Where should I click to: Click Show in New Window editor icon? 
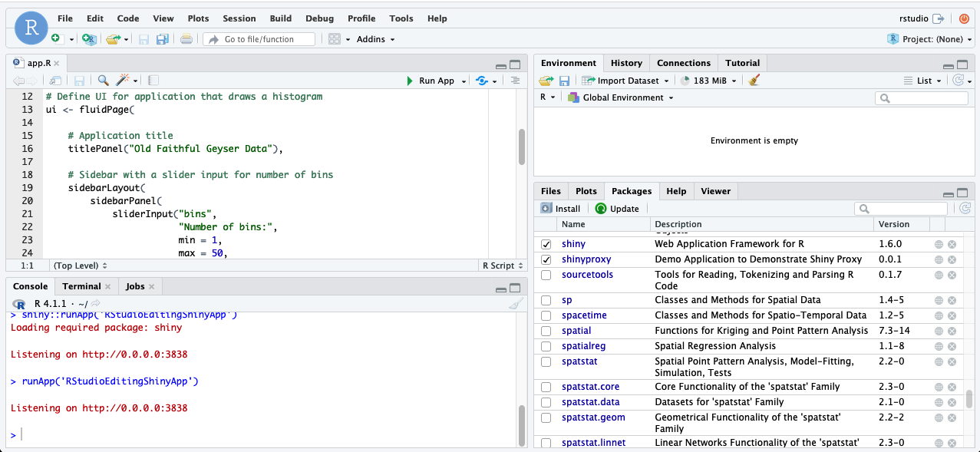pos(55,81)
